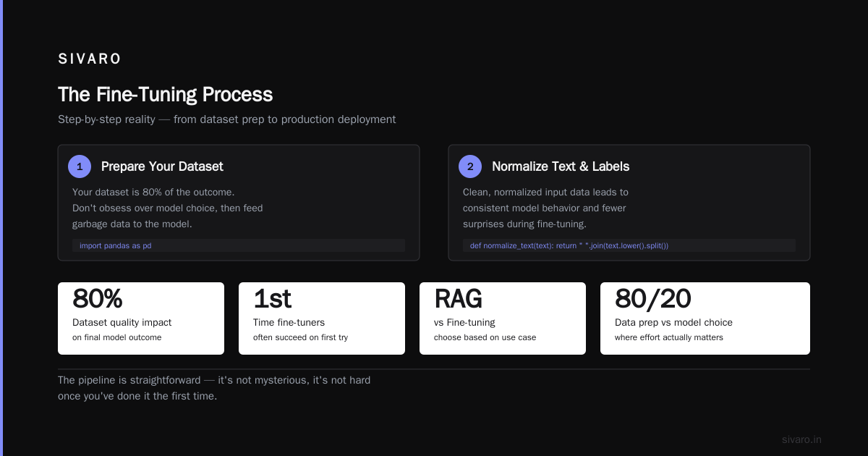
Task: Click the dataset is 80% description text
Action: click(x=167, y=208)
